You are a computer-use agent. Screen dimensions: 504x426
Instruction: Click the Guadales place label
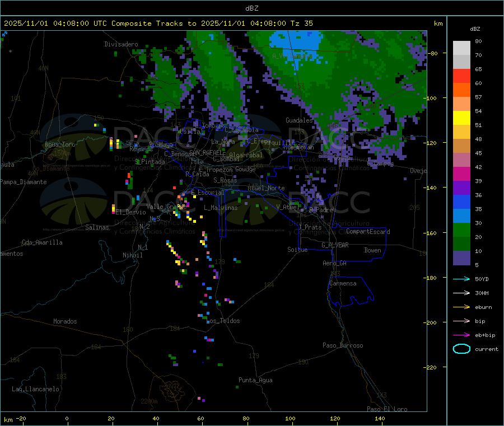pos(299,120)
